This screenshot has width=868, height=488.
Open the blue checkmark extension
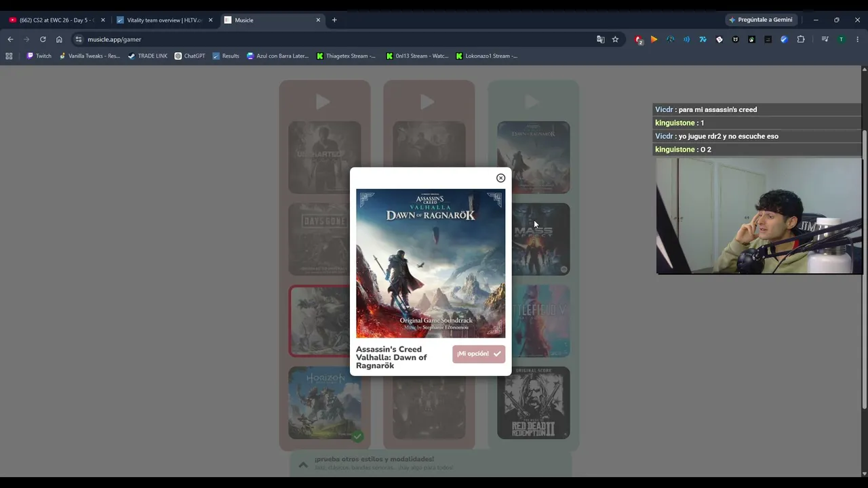[x=784, y=39]
